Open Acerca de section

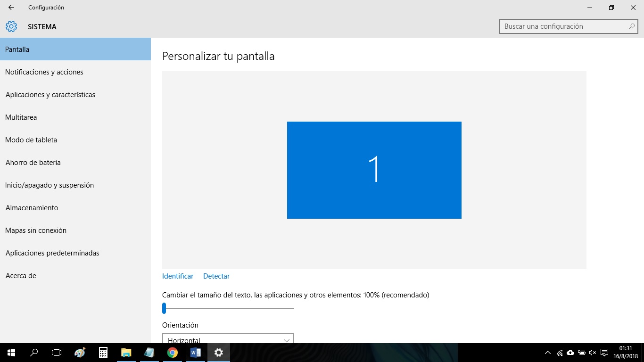point(75,275)
